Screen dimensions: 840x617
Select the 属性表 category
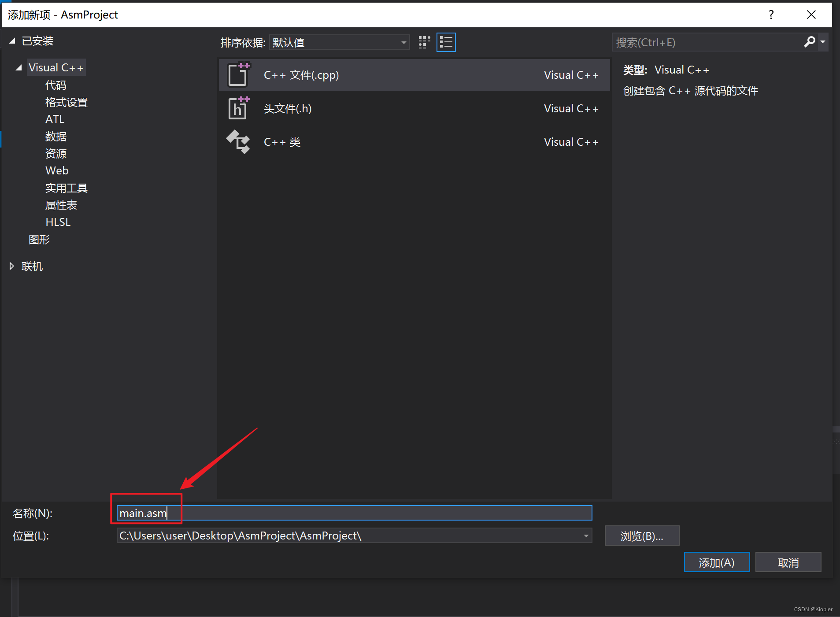pos(61,205)
